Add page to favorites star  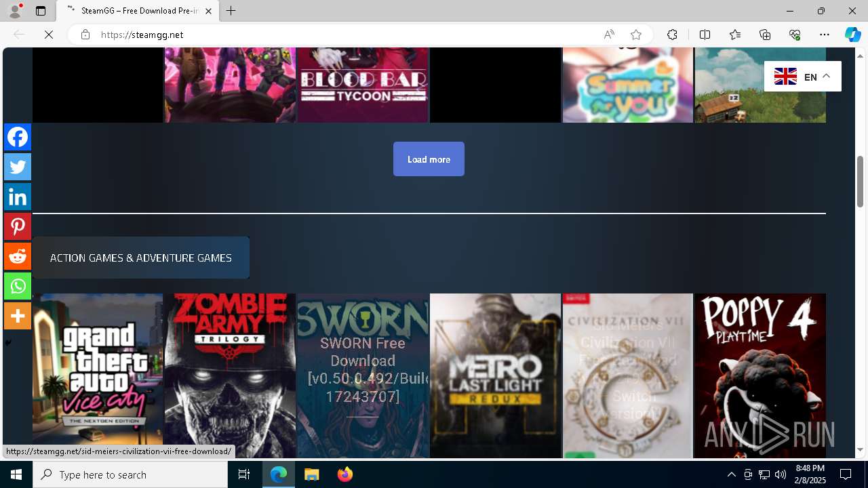[636, 35]
